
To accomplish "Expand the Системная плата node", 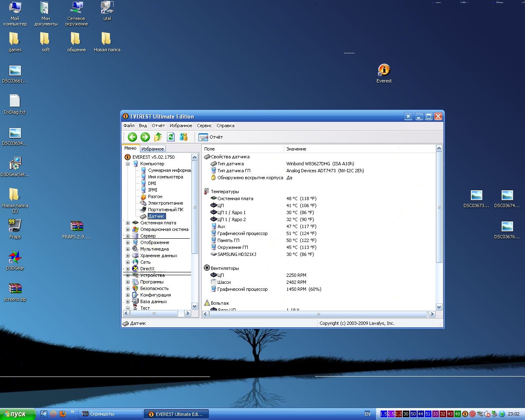I will coord(128,223).
